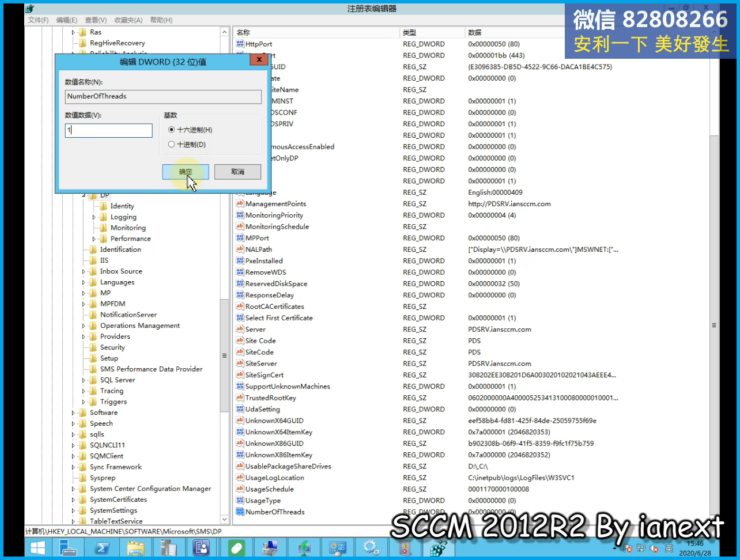The height and width of the screenshot is (560, 740).
Task: Expand the Logging tree node
Action: pos(94,217)
